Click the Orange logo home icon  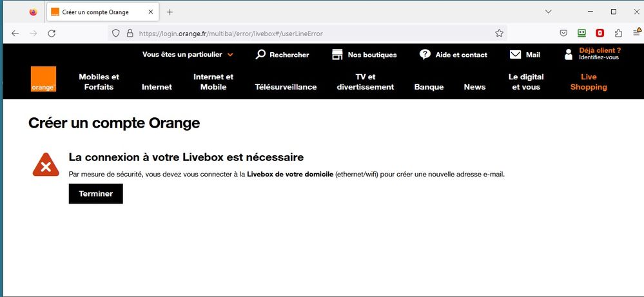tap(43, 79)
